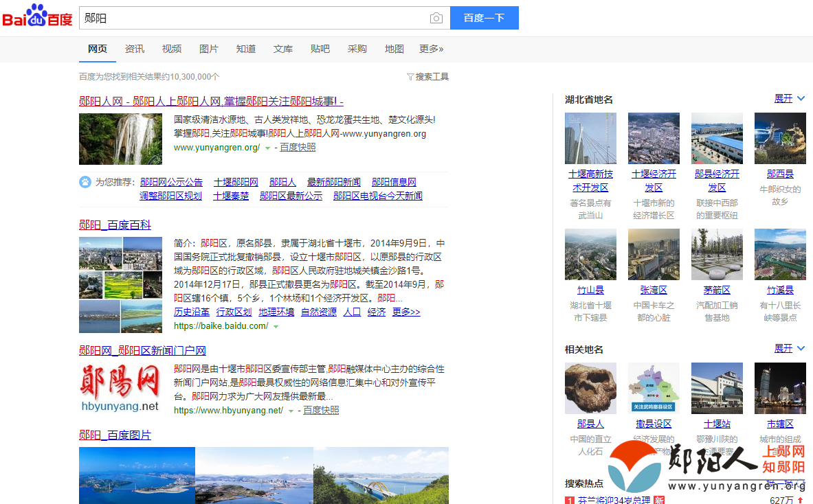Open the bridge image under 郧阳_百度图片

pos(381,476)
